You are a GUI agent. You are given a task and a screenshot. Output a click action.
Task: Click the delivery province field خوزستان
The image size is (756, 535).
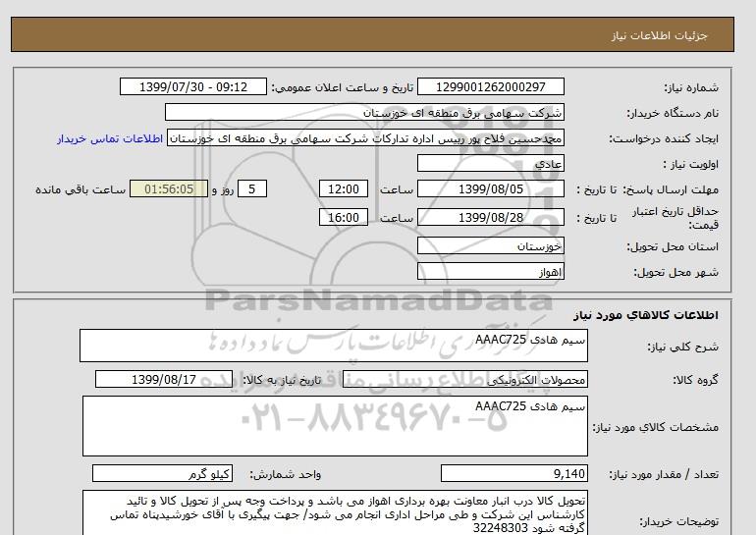click(490, 245)
